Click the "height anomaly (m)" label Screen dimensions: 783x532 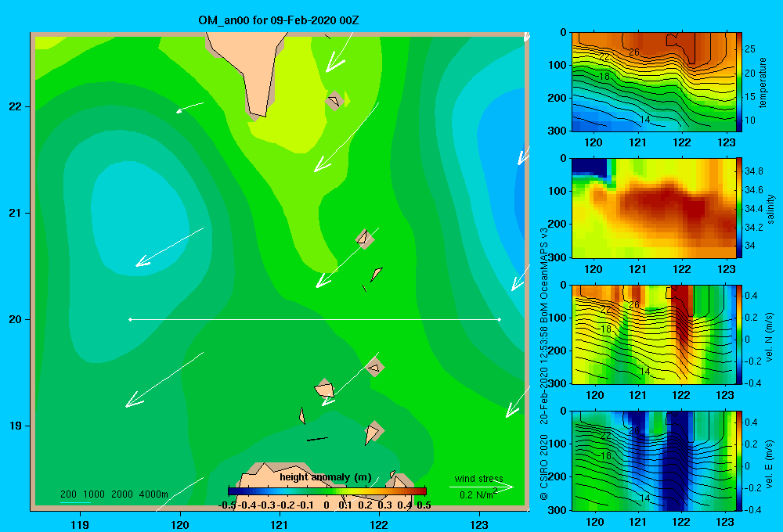click(326, 477)
